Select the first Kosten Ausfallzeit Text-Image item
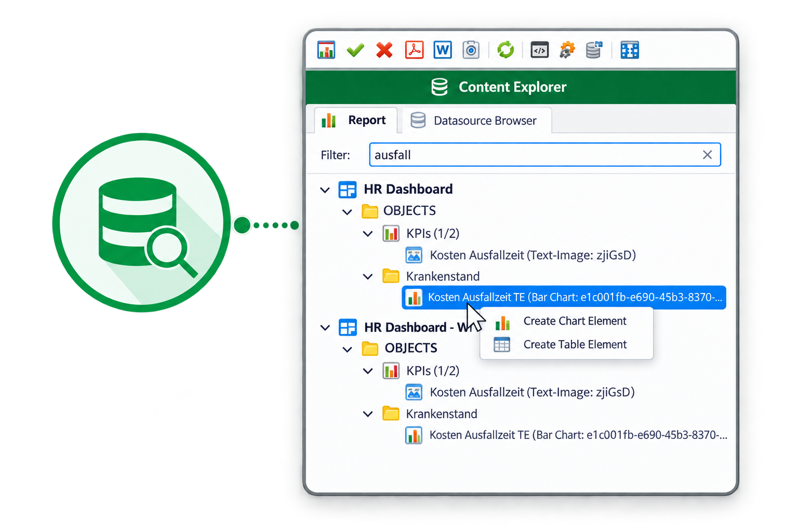Image resolution: width=798 pixels, height=532 pixels. tap(521, 255)
